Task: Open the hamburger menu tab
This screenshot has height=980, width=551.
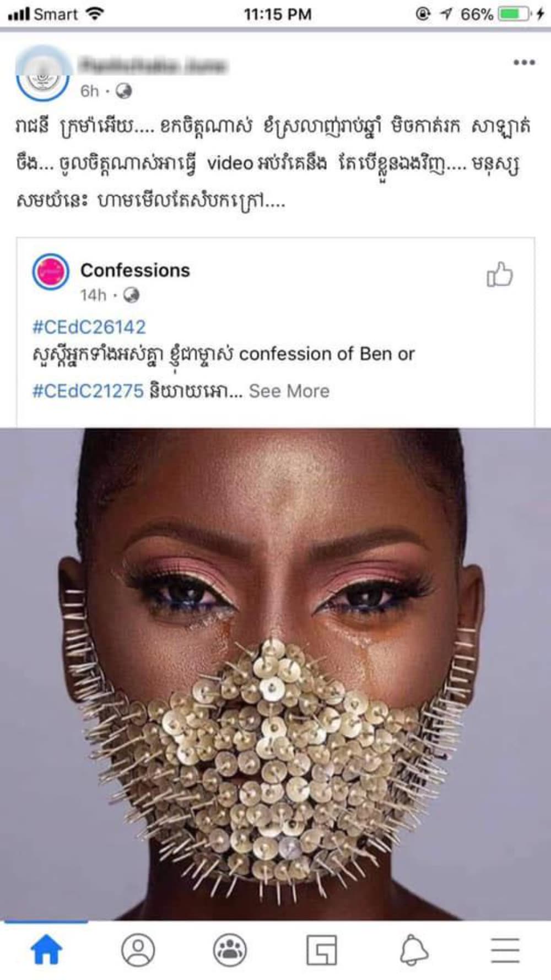Action: pos(505,950)
